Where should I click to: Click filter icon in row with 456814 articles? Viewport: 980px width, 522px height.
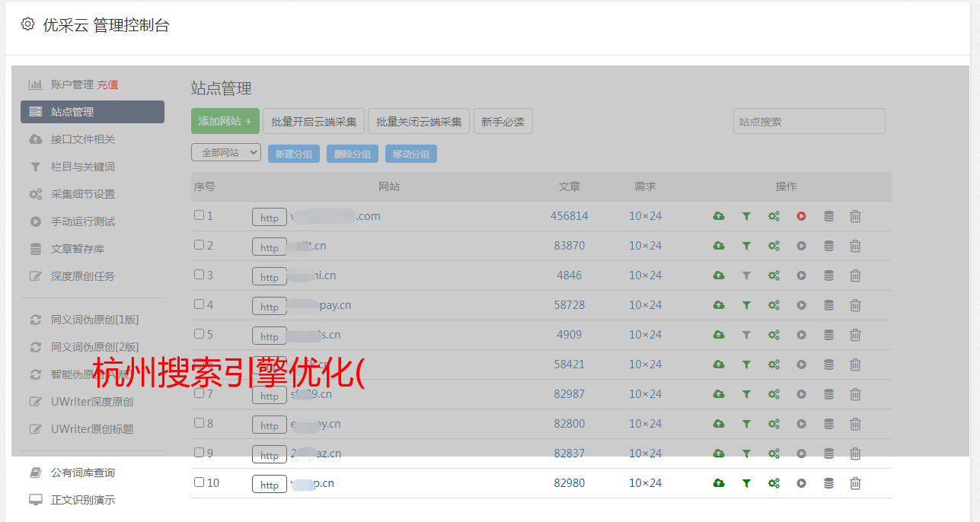(746, 216)
